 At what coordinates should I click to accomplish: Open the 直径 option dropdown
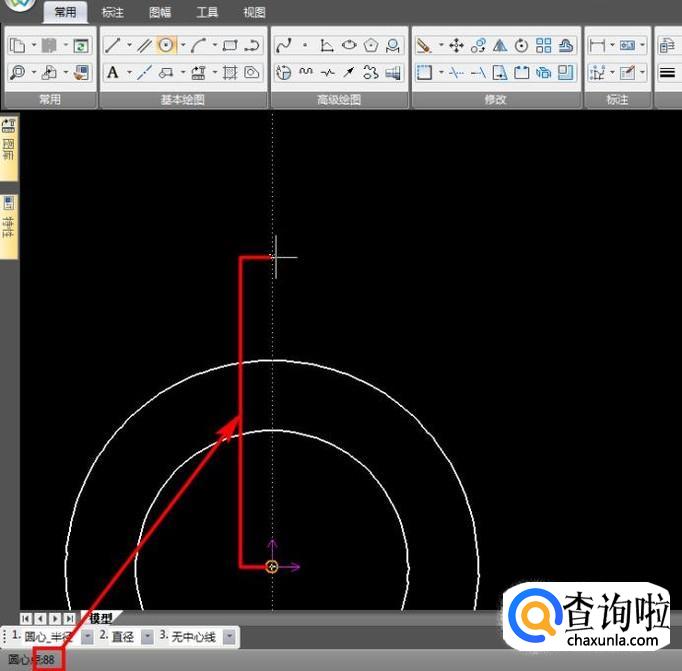pyautogui.click(x=147, y=636)
